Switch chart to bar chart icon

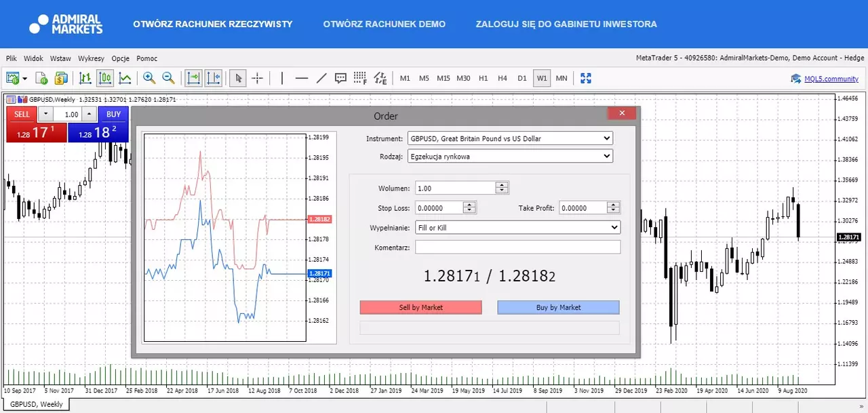pyautogui.click(x=85, y=78)
